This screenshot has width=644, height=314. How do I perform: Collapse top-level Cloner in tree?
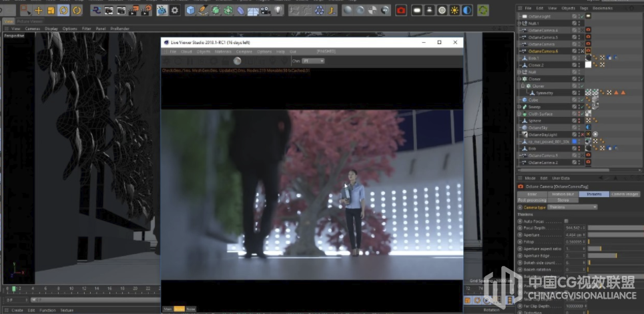[519, 79]
